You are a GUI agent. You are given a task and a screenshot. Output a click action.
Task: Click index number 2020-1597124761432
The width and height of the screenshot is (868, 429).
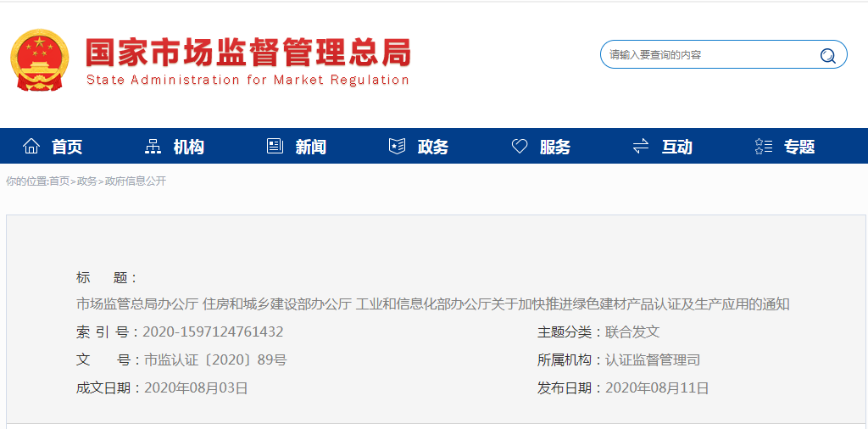tap(213, 332)
